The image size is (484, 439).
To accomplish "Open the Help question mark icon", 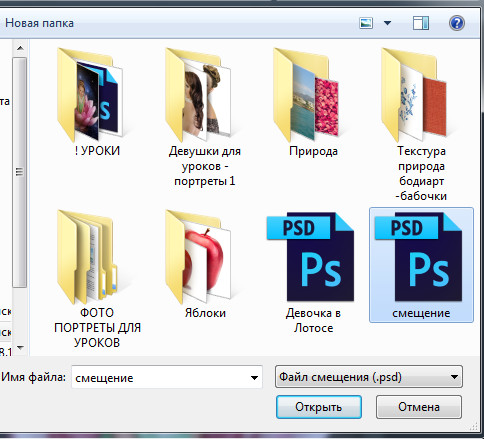I will click(457, 23).
